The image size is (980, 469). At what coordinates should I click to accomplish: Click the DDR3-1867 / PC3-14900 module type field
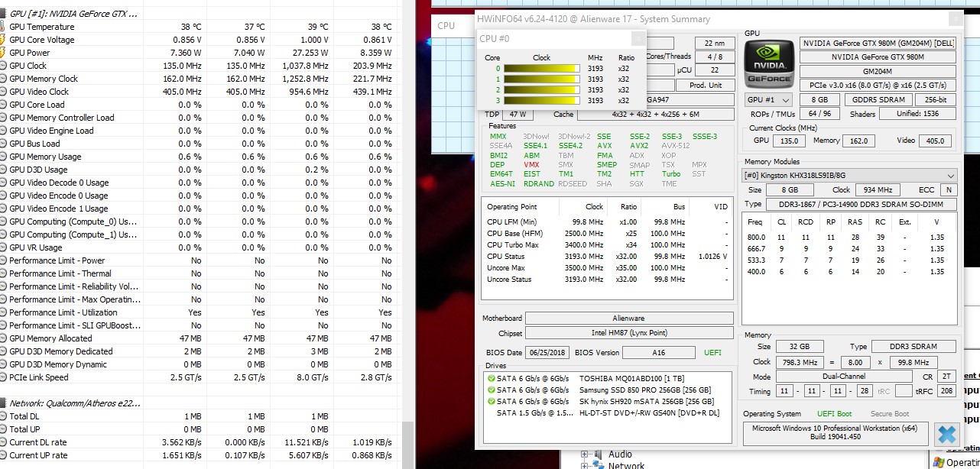[861, 205]
